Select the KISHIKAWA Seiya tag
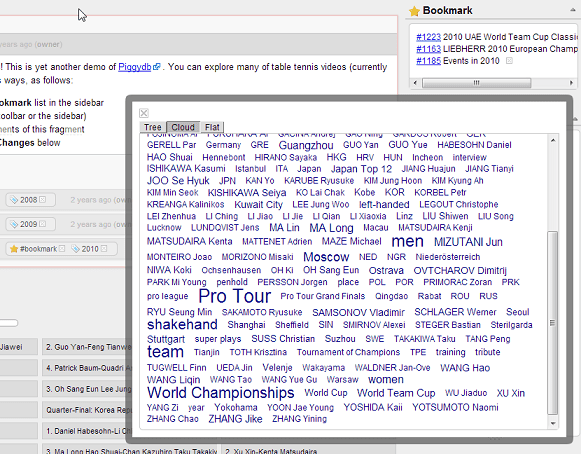 [247, 193]
